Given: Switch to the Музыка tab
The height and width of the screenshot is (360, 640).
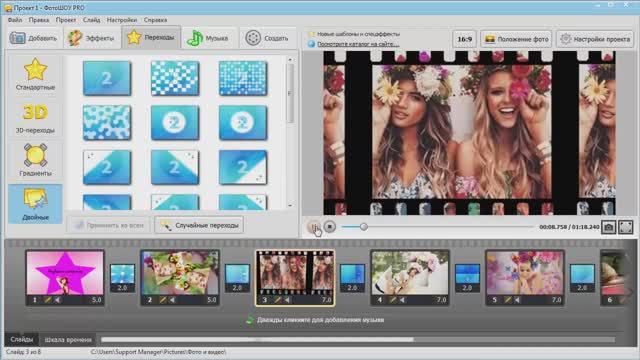Looking at the screenshot, I should pos(209,38).
